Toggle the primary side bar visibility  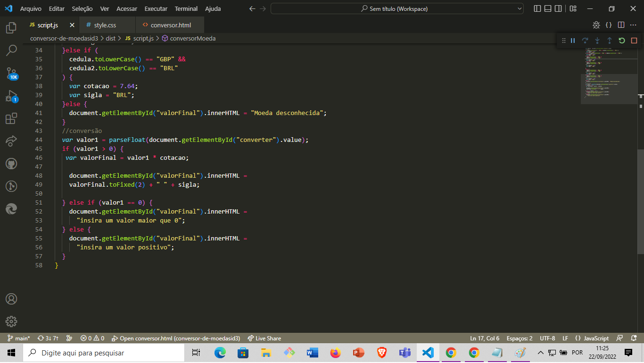coord(537,8)
